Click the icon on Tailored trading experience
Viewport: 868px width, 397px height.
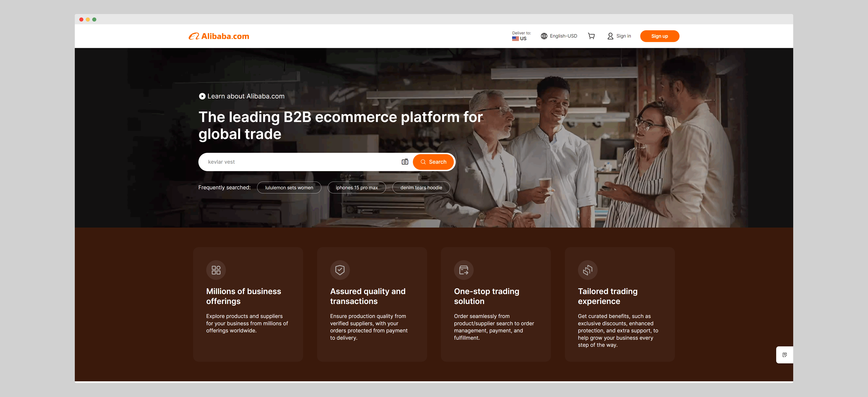pos(587,270)
